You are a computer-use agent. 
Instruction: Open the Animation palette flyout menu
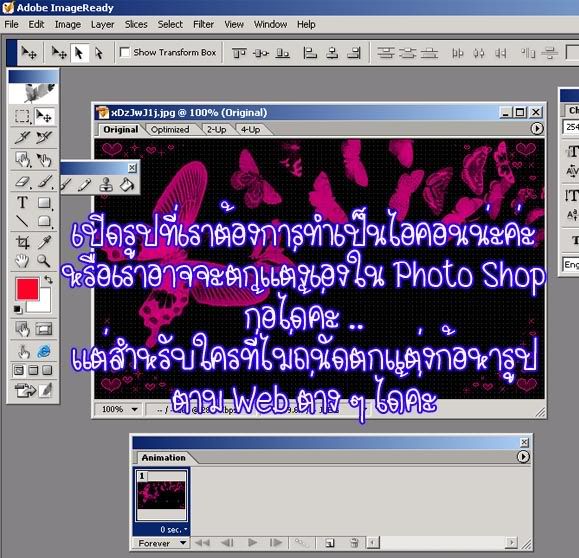523,457
